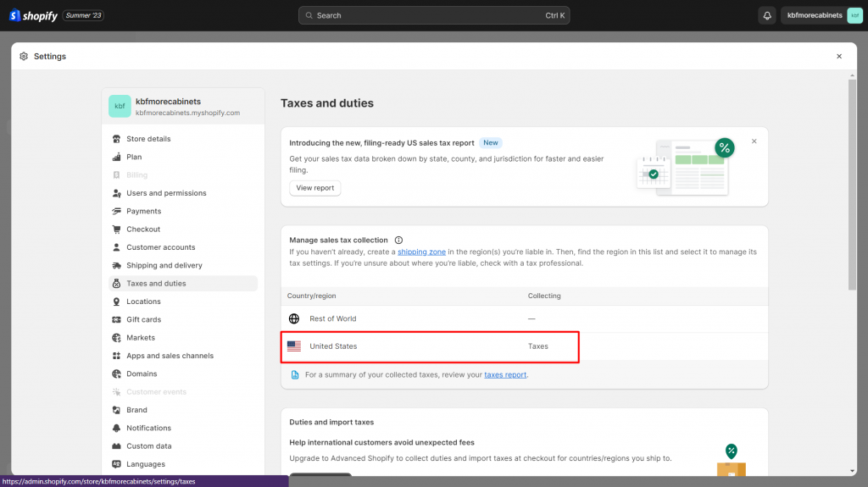The height and width of the screenshot is (487, 868).
Task: Click the Shopify logo
Action: coord(33,15)
